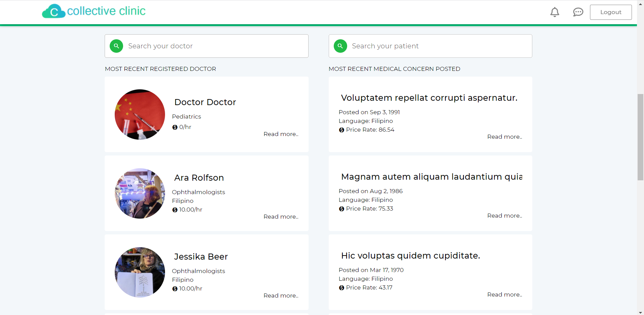
Task: Click the Most Recent Registered Doctor heading
Action: click(160, 69)
